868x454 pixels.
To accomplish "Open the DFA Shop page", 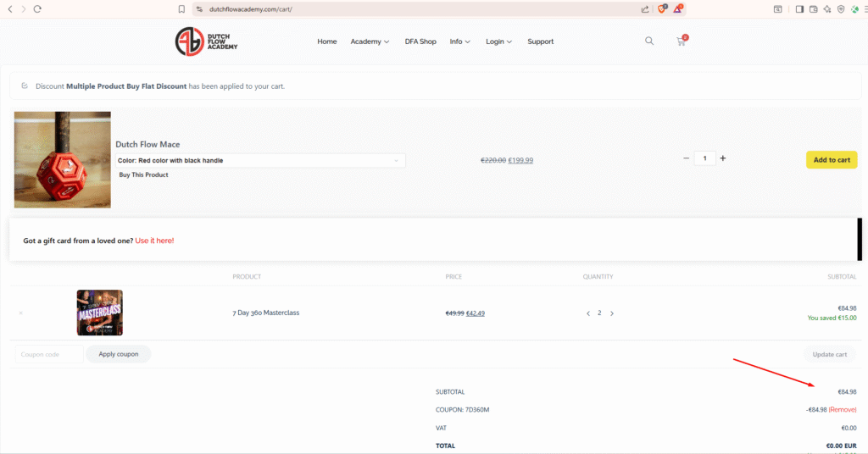I will click(x=420, y=42).
